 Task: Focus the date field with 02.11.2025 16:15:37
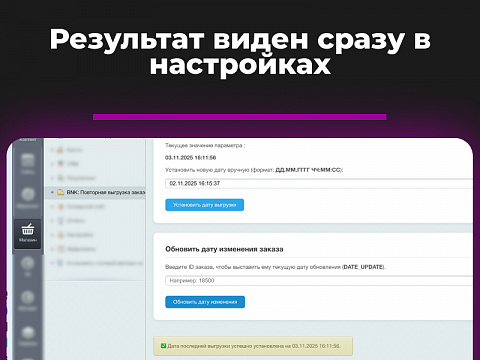coord(319,184)
